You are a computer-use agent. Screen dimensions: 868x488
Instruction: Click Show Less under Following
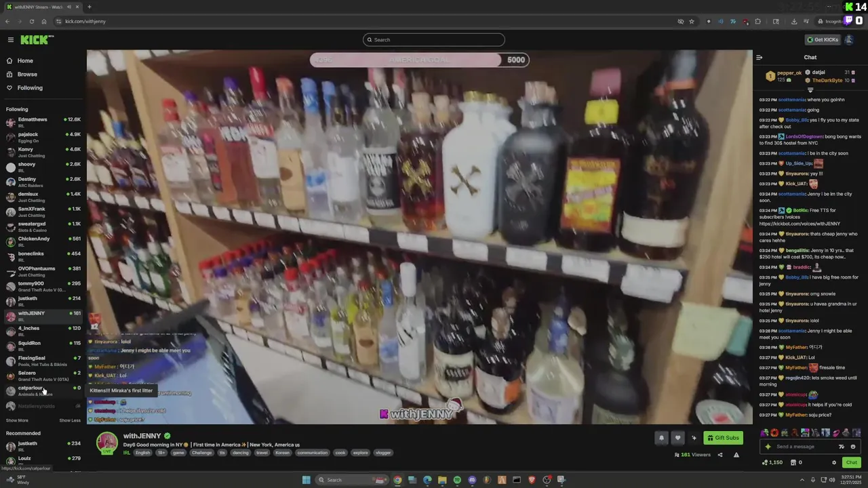(70, 421)
